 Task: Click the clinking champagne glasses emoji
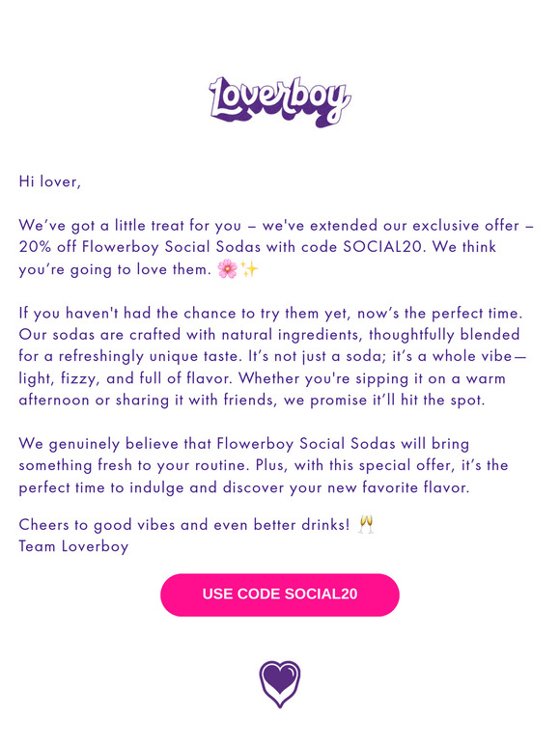point(366,524)
